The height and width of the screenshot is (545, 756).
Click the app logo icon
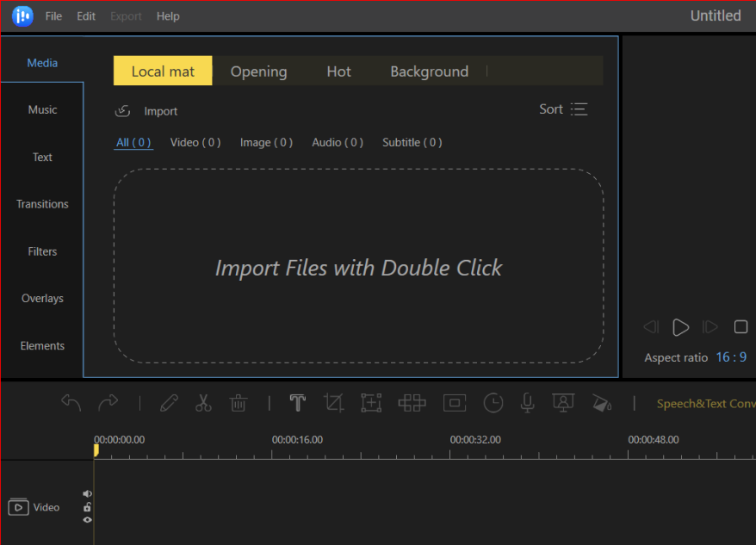pyautogui.click(x=22, y=15)
